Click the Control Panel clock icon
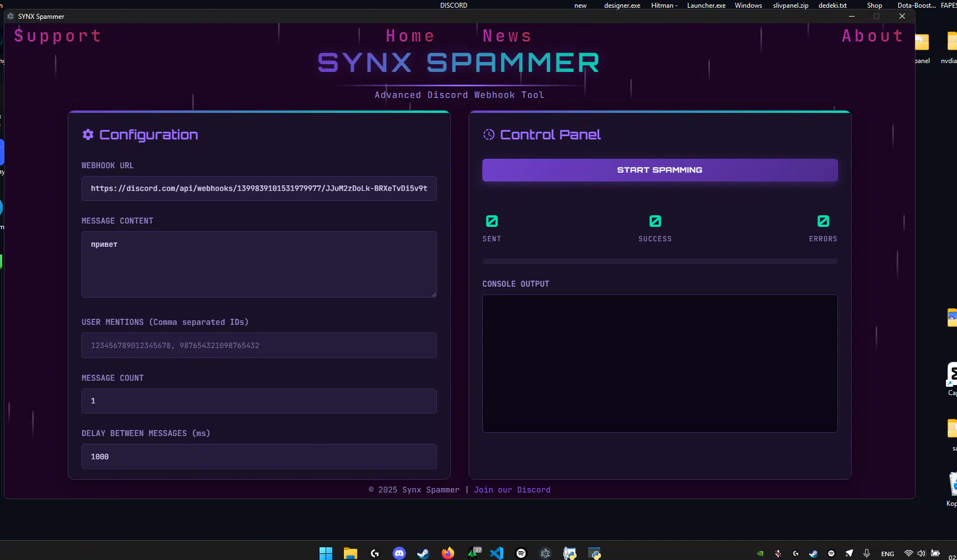 488,134
